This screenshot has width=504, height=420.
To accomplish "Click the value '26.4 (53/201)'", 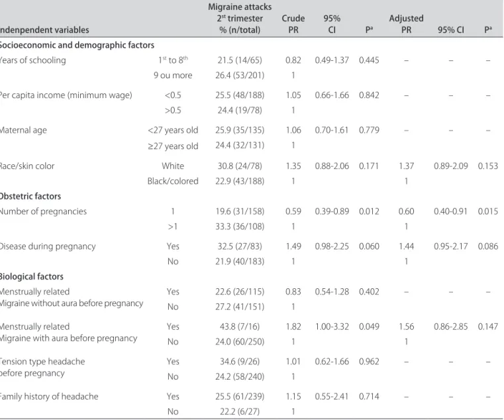I will pyautogui.click(x=240, y=76).
